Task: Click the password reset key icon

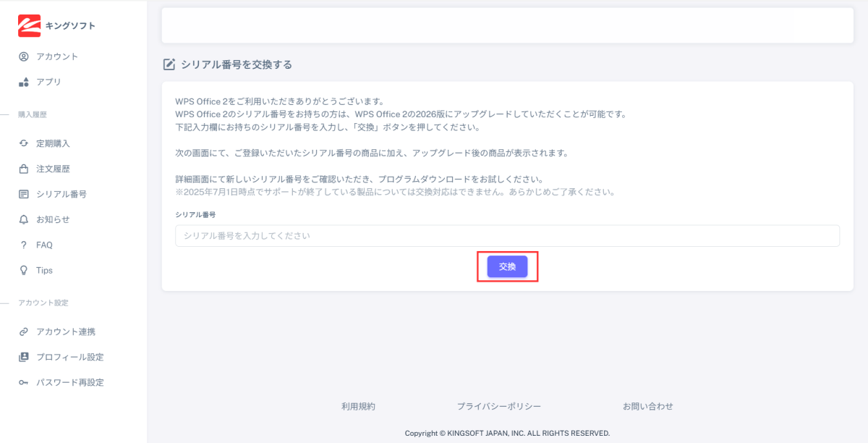Action: (24, 382)
